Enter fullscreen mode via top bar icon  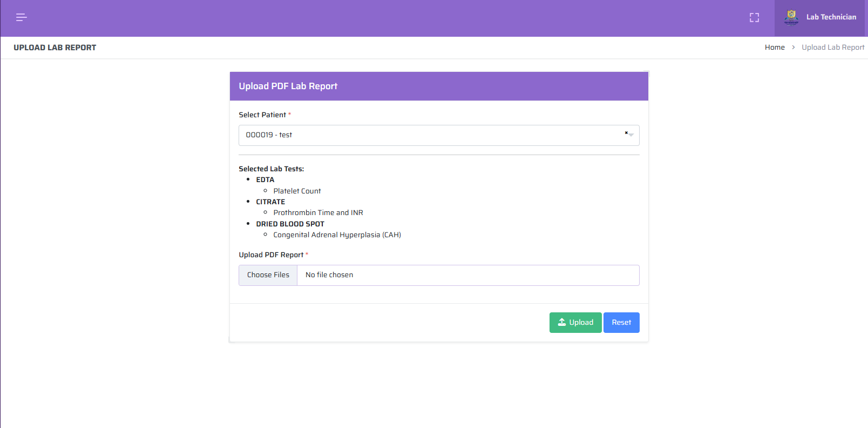point(754,18)
